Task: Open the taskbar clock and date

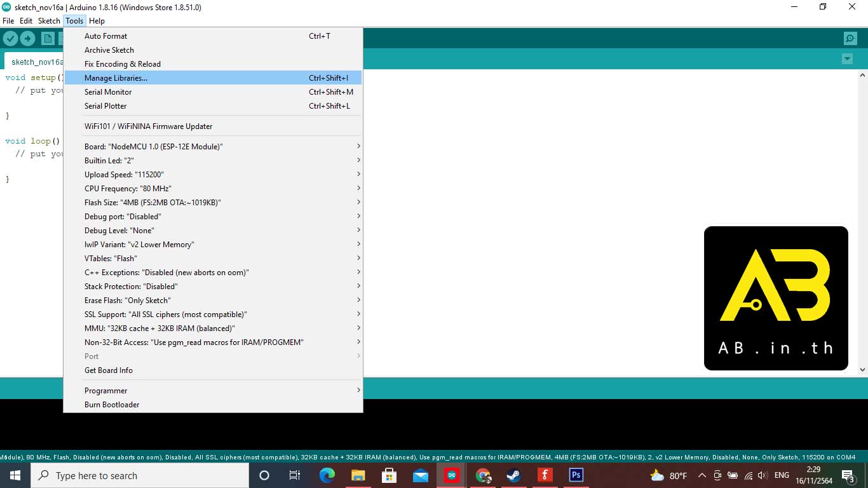Action: 813,475
